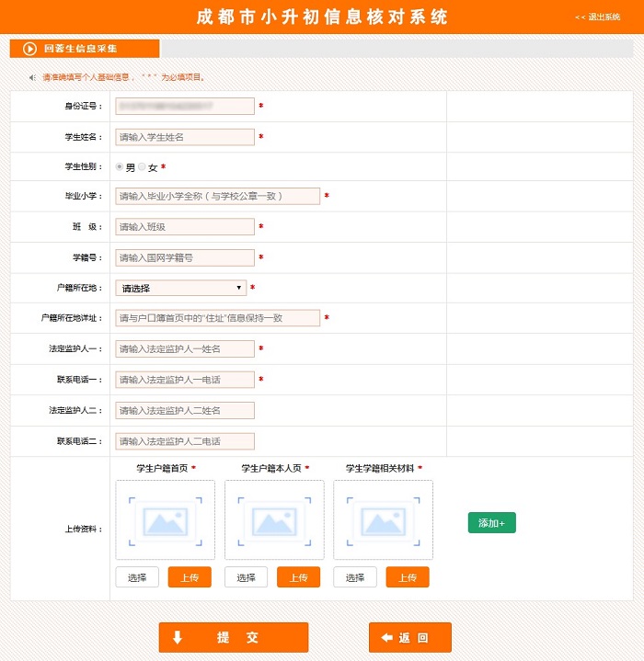This screenshot has height=661, width=644.
Task: Click the 学生户籍首页 image placeholder
Action: [x=166, y=520]
